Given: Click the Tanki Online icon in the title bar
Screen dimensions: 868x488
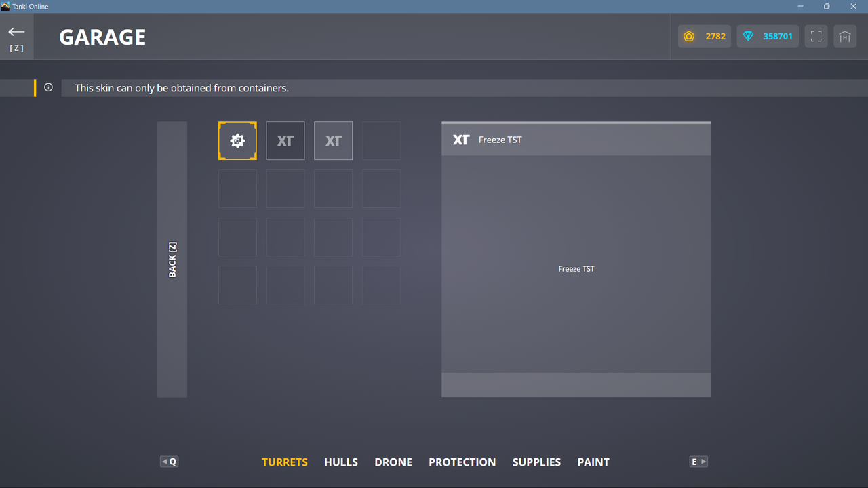Looking at the screenshot, I should (6, 6).
